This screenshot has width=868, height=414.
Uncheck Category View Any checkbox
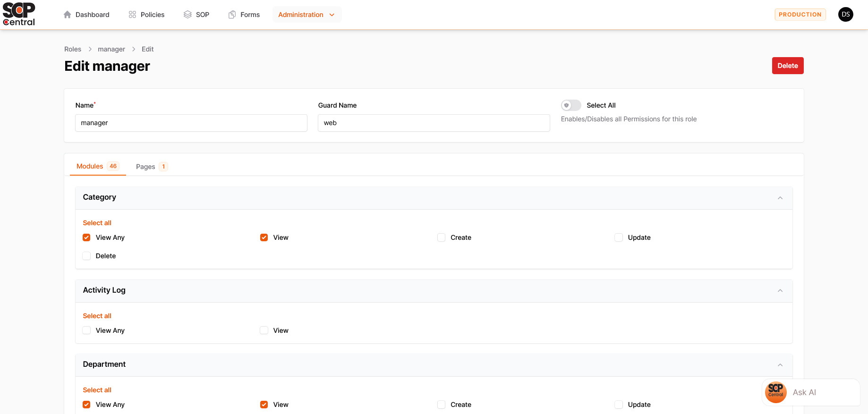tap(86, 237)
